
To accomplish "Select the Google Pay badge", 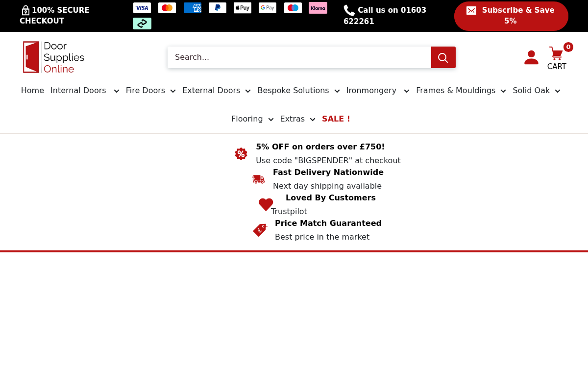I will [267, 7].
